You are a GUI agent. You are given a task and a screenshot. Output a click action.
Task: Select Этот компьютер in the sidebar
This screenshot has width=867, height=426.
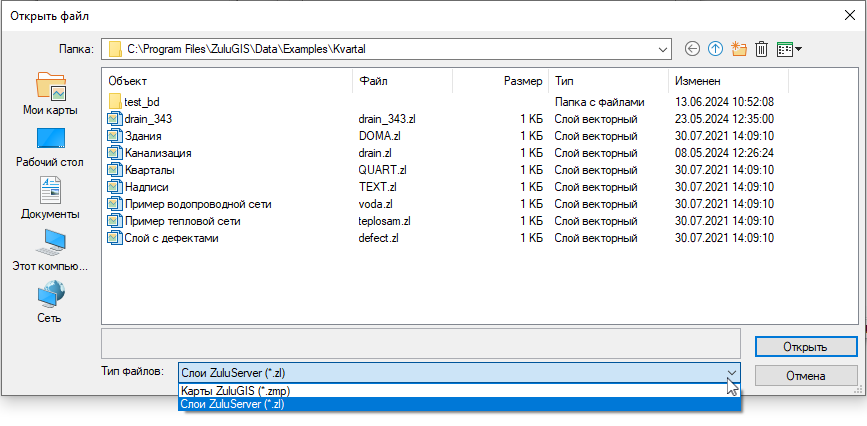[50, 250]
